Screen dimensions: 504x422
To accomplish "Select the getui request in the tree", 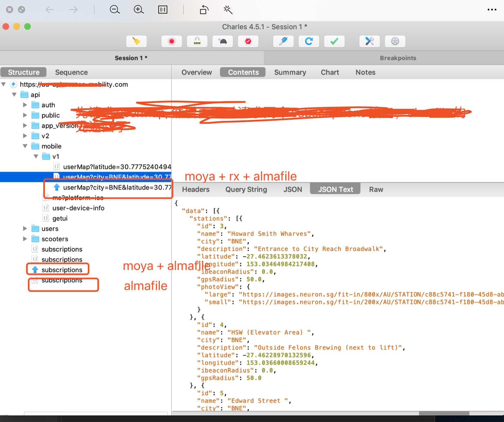I will [x=60, y=218].
